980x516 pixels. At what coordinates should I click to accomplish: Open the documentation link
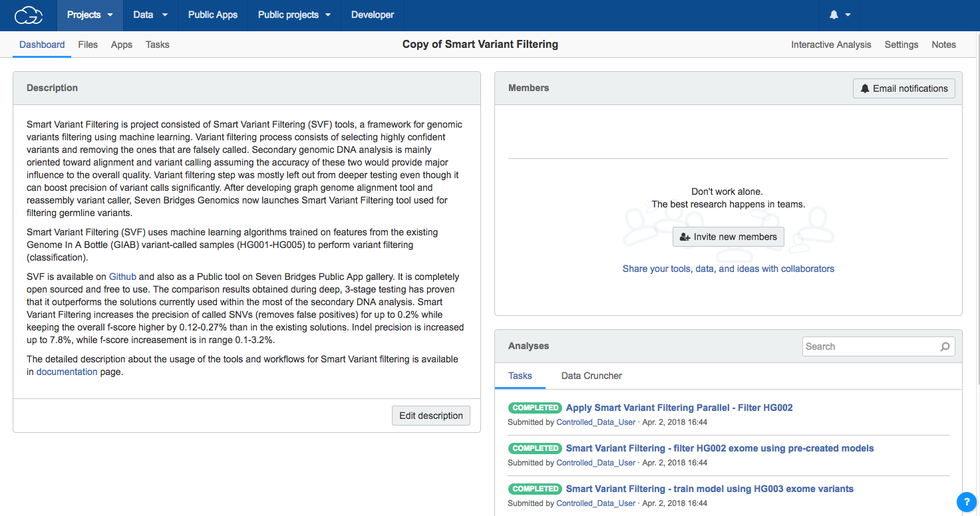pos(67,372)
